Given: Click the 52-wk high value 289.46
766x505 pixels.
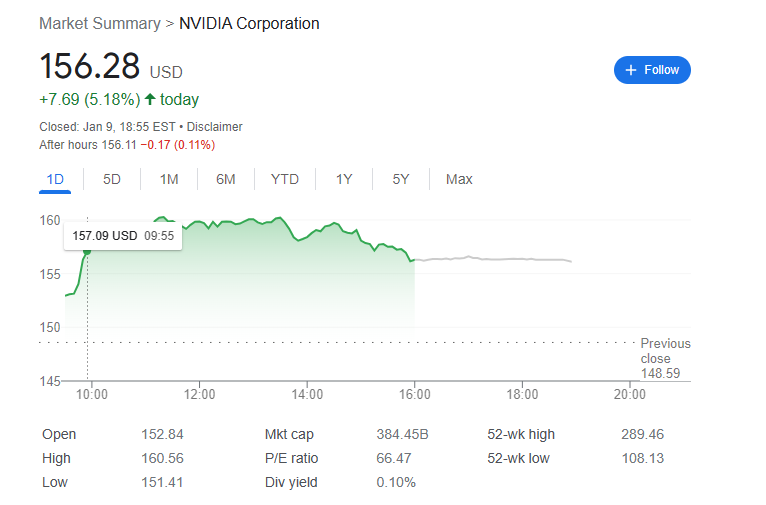Looking at the screenshot, I should 642,434.
